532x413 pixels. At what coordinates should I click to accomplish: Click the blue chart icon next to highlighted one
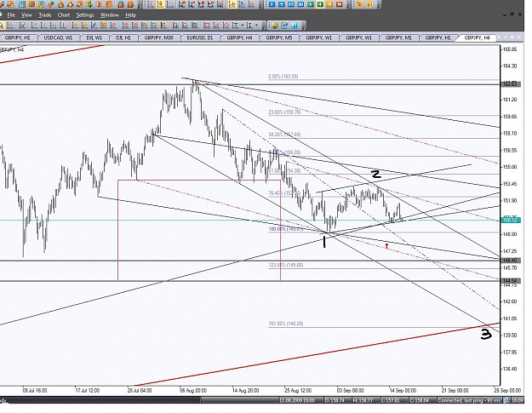pos(242,4)
